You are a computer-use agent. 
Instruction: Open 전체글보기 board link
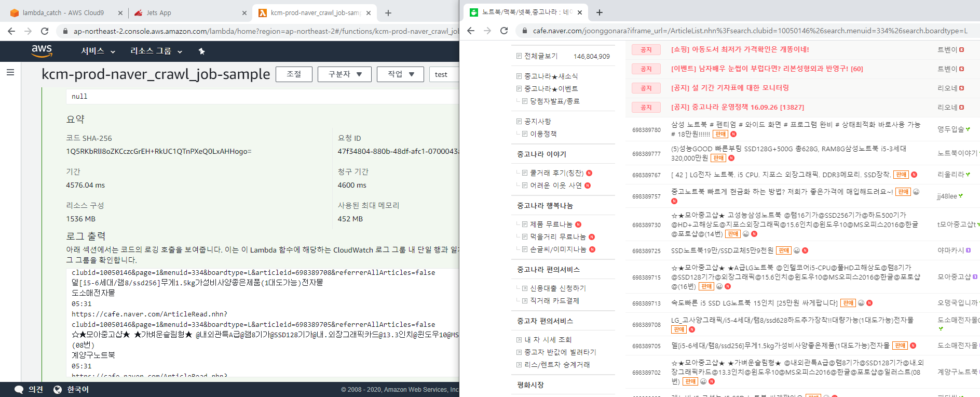coord(541,56)
